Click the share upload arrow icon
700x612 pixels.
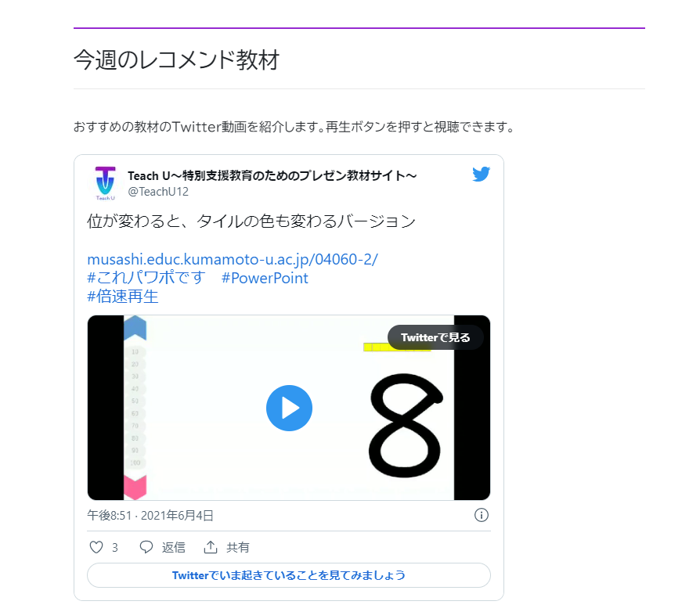[211, 547]
